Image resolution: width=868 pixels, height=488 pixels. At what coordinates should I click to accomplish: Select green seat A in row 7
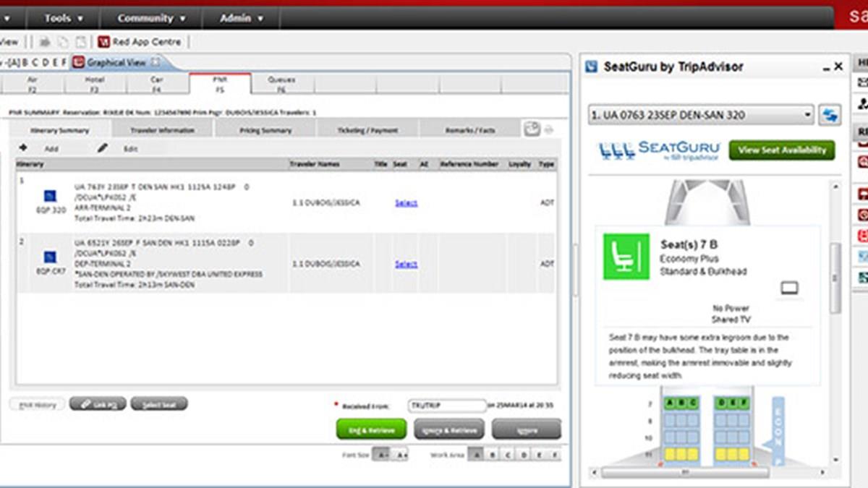[x=671, y=403]
